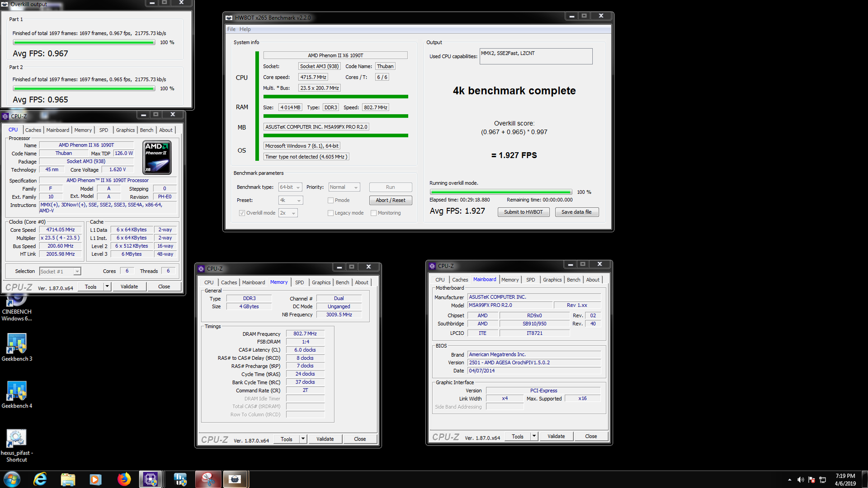Image resolution: width=868 pixels, height=488 pixels.
Task: Open the Selection Socket #1 dropdown
Action: coord(60,271)
